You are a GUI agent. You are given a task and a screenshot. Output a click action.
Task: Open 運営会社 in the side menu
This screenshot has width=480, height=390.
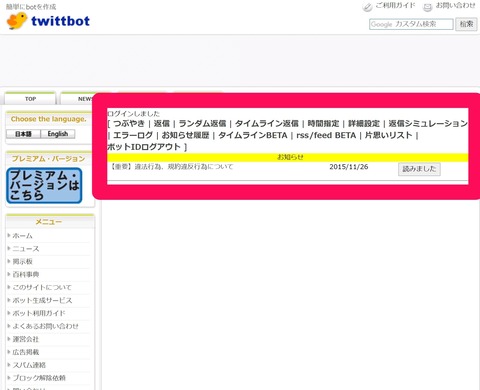[26, 339]
